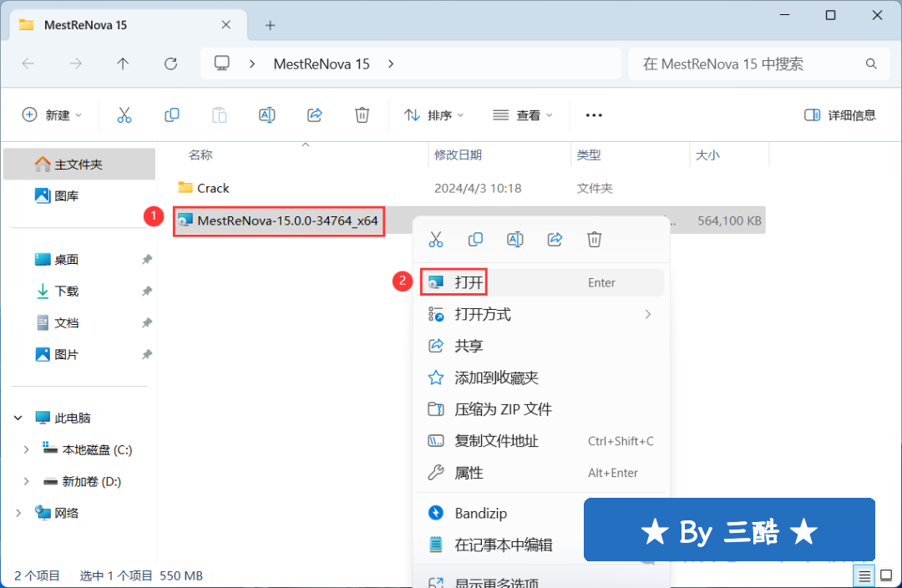902x588 pixels.
Task: Select 打开 in the context menu
Action: [x=540, y=282]
